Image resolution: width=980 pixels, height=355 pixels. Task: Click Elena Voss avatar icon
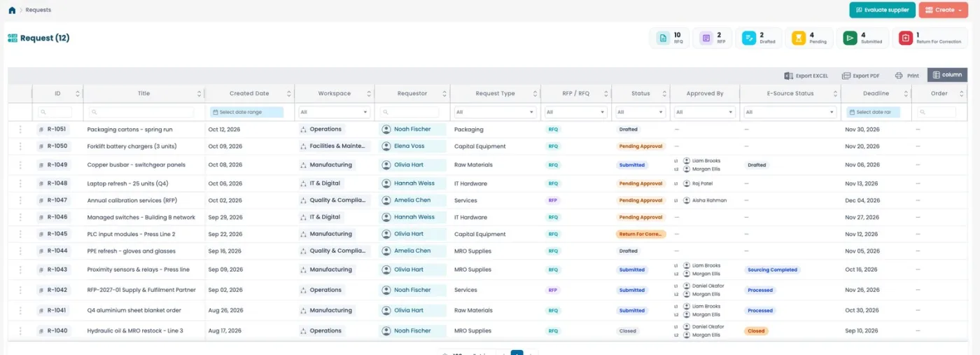pos(386,146)
